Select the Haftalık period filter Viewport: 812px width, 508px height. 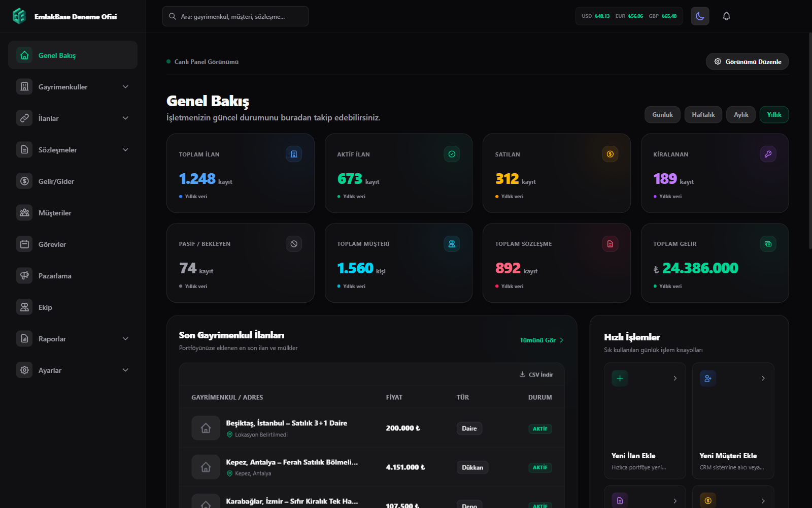[703, 114]
